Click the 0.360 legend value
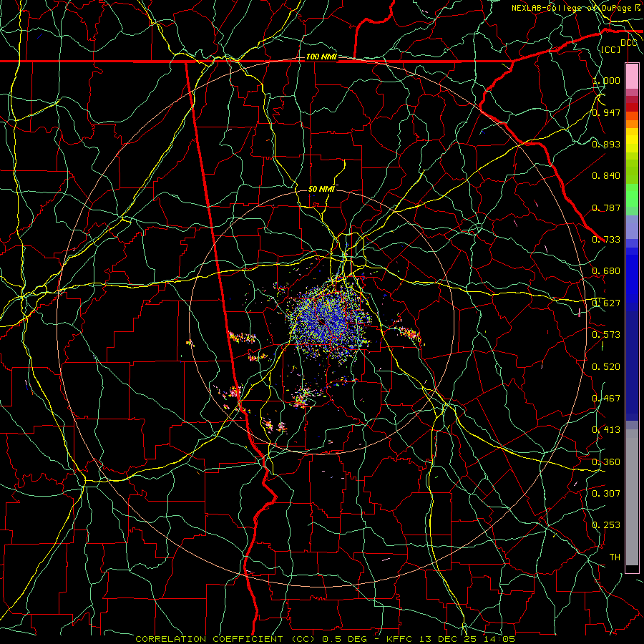Screen dimensions: 644x644 [606, 462]
